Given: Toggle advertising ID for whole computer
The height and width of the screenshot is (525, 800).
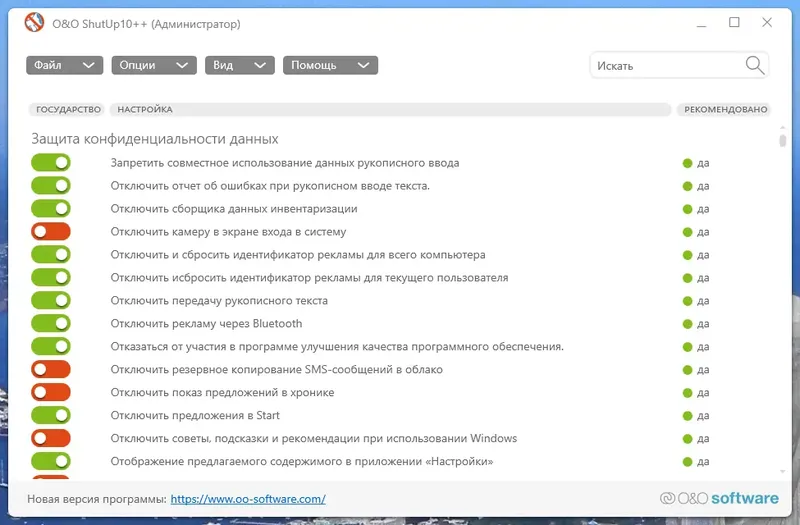Looking at the screenshot, I should point(51,255).
